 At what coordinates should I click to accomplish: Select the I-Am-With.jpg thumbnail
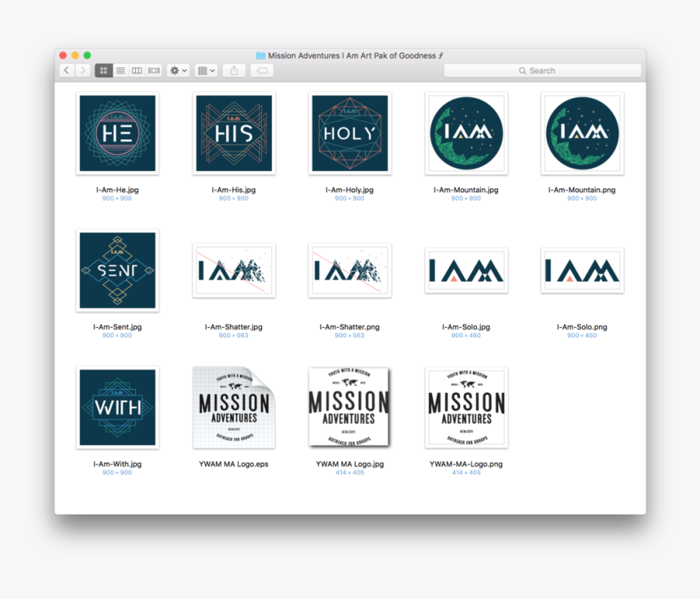pos(117,408)
